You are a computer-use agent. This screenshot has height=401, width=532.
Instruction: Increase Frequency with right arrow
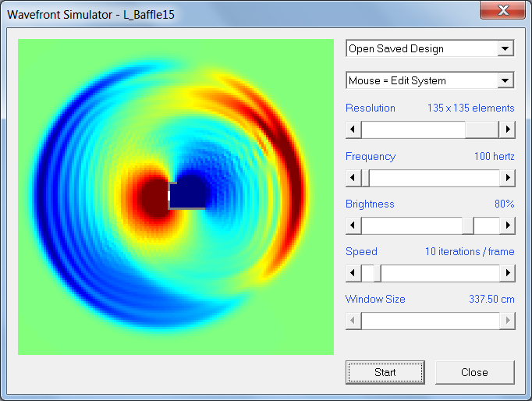click(508, 177)
